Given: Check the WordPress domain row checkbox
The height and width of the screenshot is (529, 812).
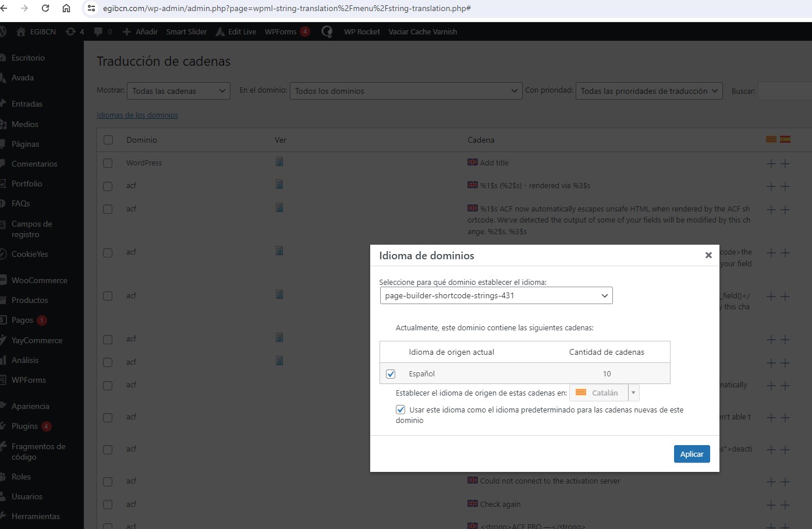Looking at the screenshot, I should pos(108,163).
